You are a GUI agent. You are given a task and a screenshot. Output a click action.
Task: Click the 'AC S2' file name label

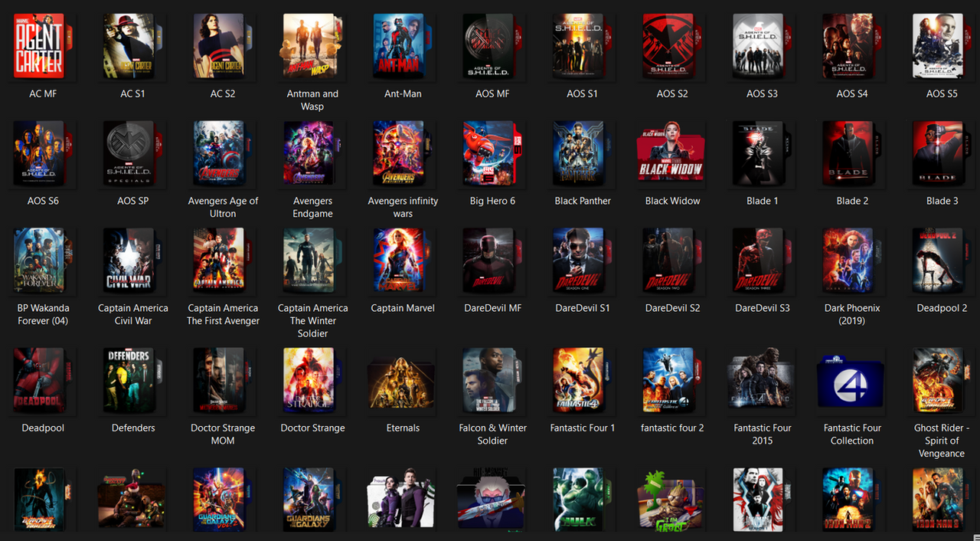[223, 93]
